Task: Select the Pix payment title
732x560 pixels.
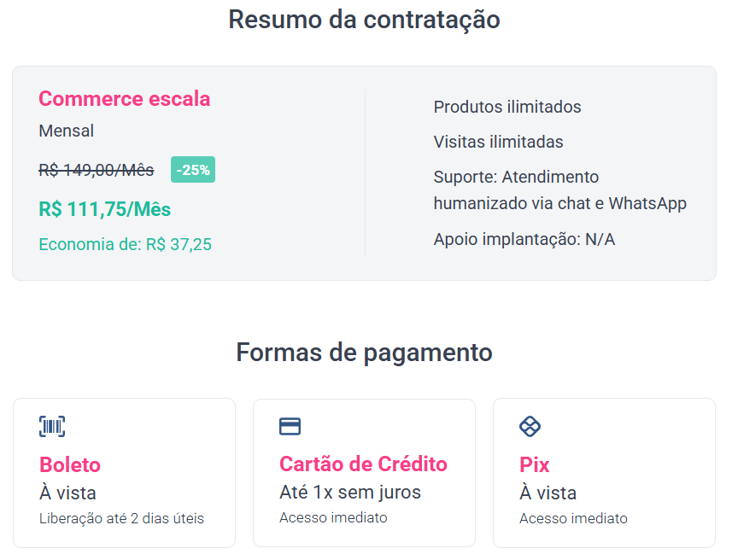Action: (535, 465)
